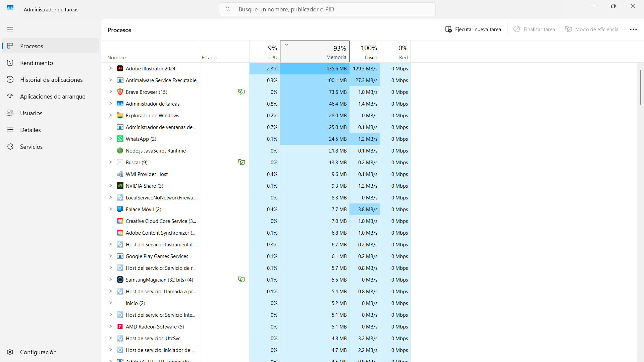Toggle efficiency mode for selected process

pos(591,29)
